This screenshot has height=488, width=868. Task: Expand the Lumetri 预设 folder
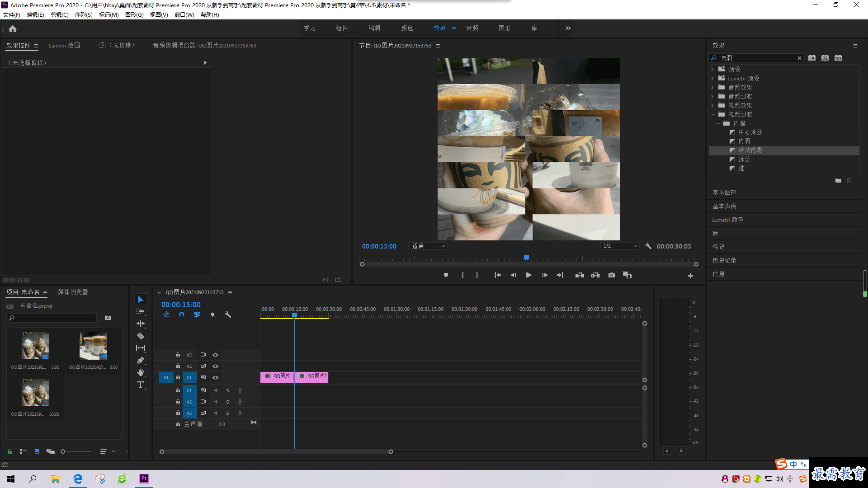click(712, 78)
